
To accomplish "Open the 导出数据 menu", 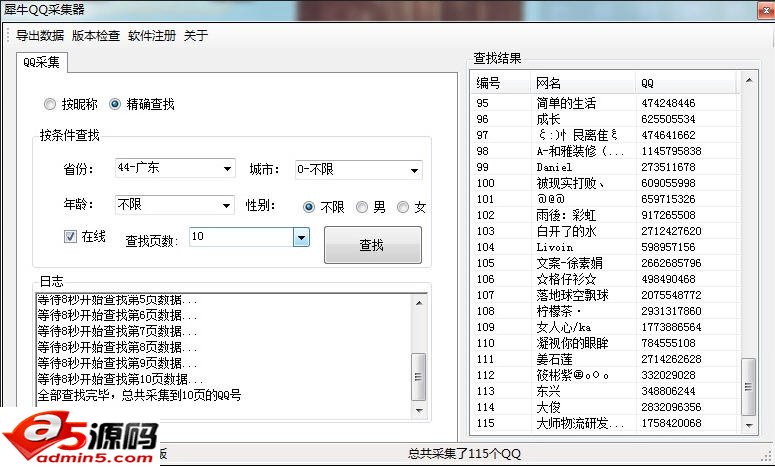I will tap(40, 36).
